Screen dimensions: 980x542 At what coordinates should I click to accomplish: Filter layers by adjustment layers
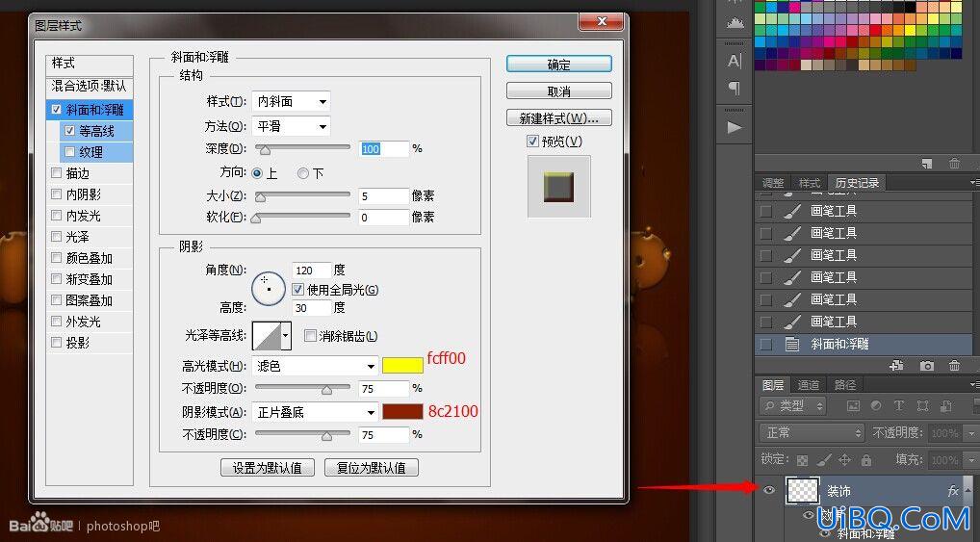point(876,405)
